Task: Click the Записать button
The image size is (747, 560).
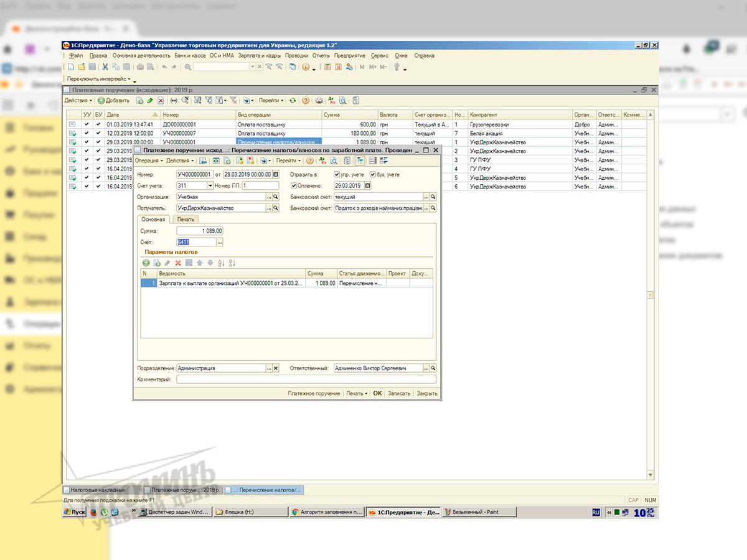Action: [x=399, y=393]
